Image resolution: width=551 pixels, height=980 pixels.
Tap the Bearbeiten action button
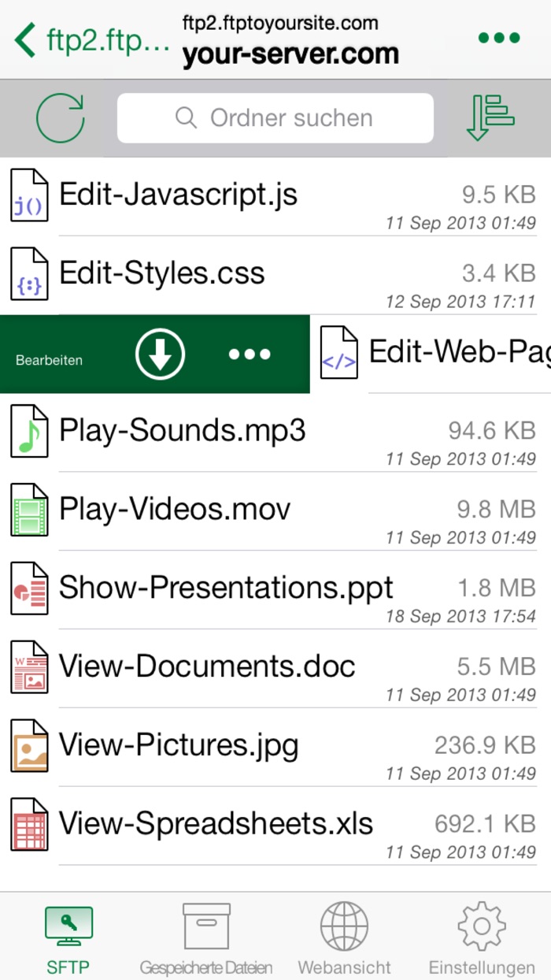49,360
